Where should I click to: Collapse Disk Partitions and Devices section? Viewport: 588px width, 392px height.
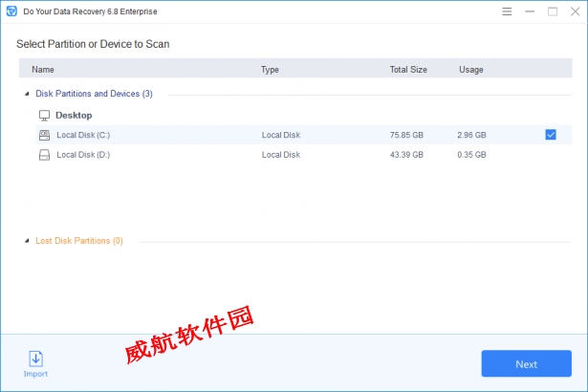[27, 94]
